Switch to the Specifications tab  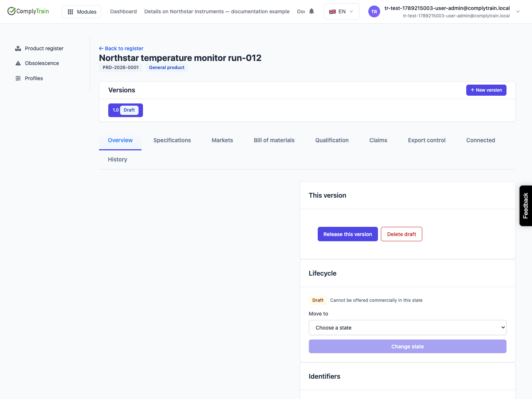(x=172, y=140)
